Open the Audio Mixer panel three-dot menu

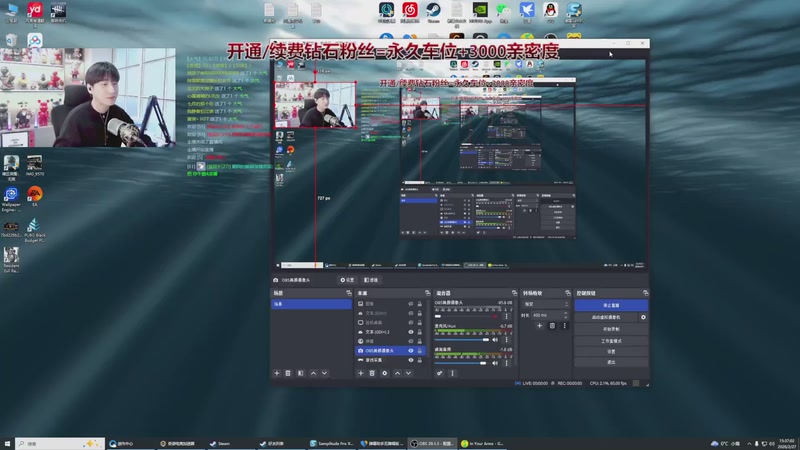452,373
